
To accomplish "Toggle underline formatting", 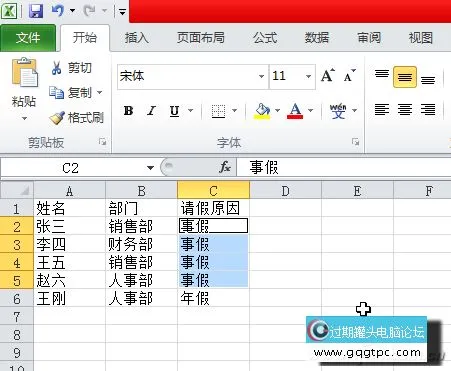I will click(x=174, y=111).
